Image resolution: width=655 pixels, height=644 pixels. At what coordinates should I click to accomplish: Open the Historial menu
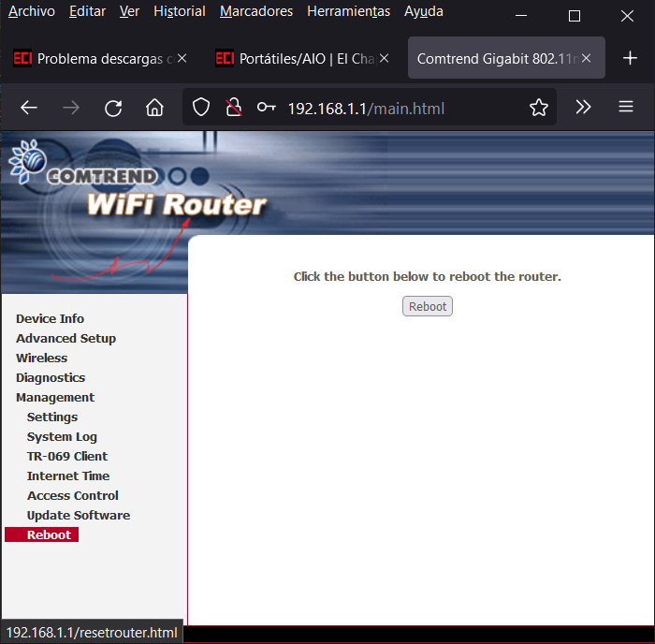pos(180,11)
